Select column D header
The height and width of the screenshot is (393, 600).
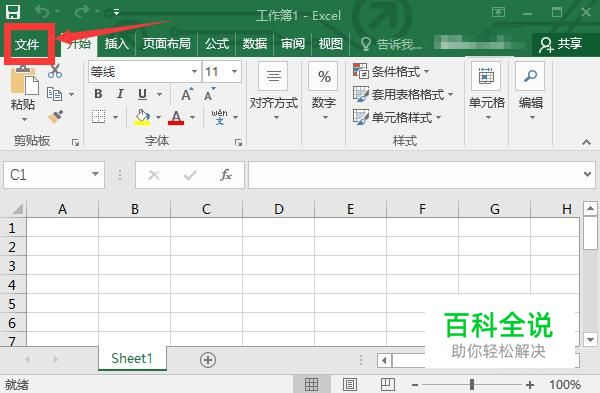279,209
